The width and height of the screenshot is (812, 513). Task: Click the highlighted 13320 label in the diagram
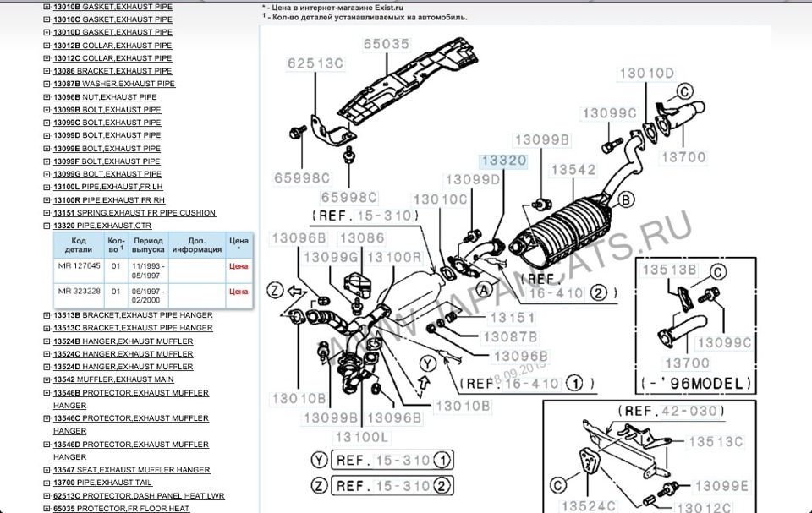coord(503,160)
